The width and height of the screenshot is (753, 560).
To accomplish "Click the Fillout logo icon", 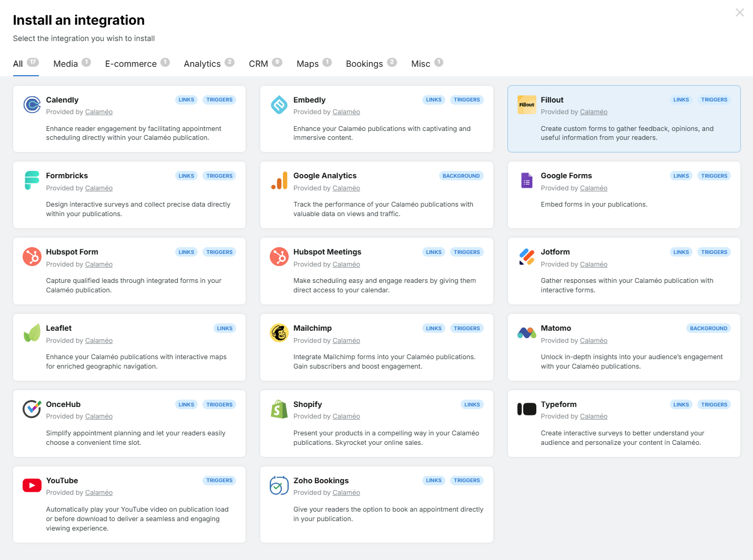I will 527,105.
